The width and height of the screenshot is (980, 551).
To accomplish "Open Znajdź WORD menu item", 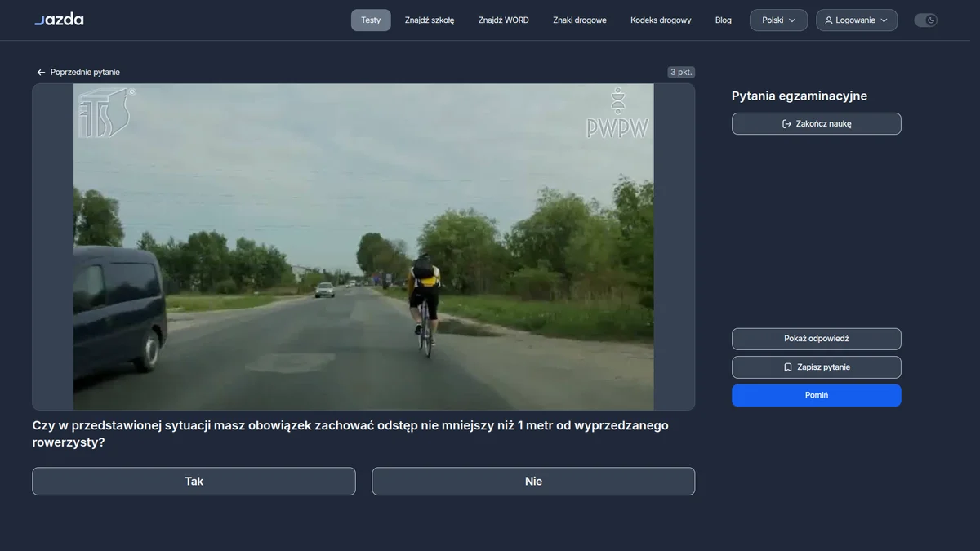I will 504,20.
